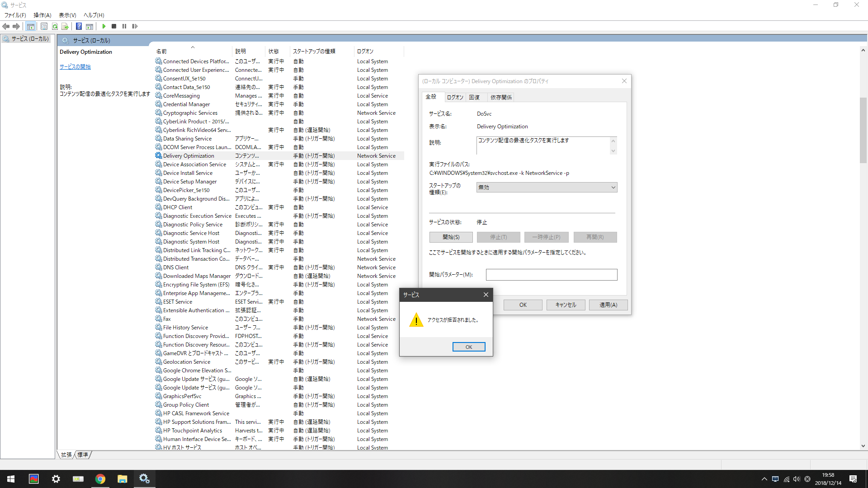Screen dimensions: 868x488
Task: Click the Stop Service toolbar icon
Action: [114, 26]
